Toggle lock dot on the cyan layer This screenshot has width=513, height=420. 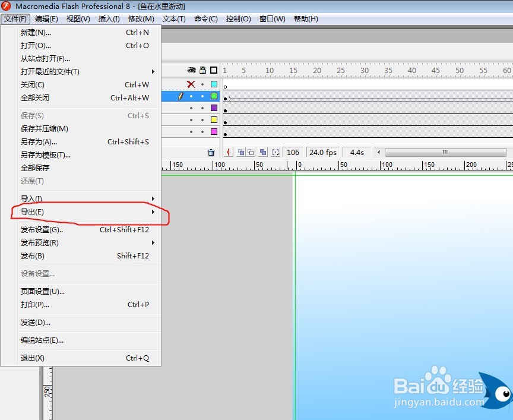pos(202,84)
